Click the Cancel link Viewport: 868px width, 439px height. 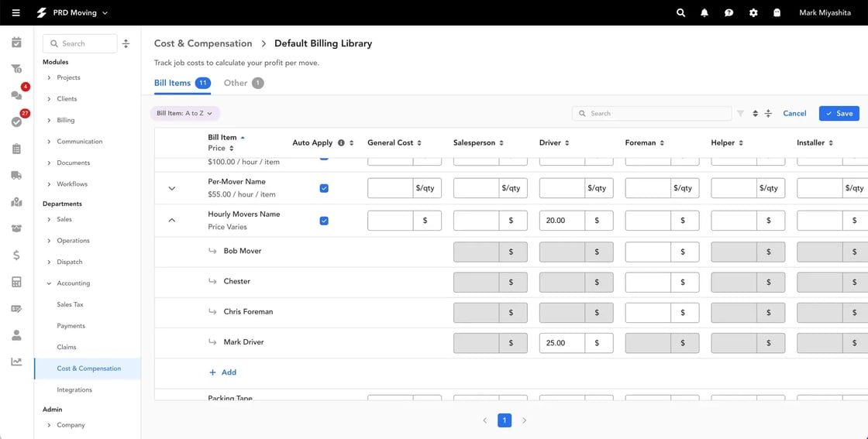click(x=794, y=114)
